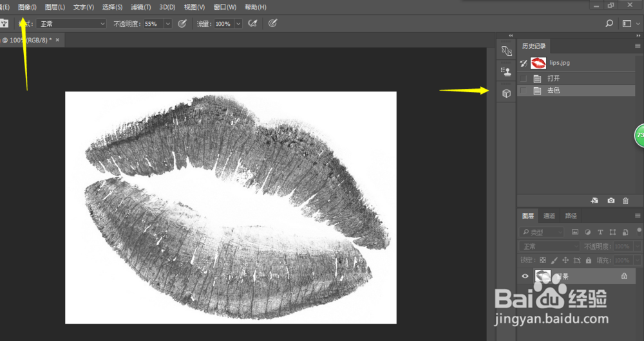Open the 3D panel cube icon
The image size is (644, 341).
click(x=506, y=93)
